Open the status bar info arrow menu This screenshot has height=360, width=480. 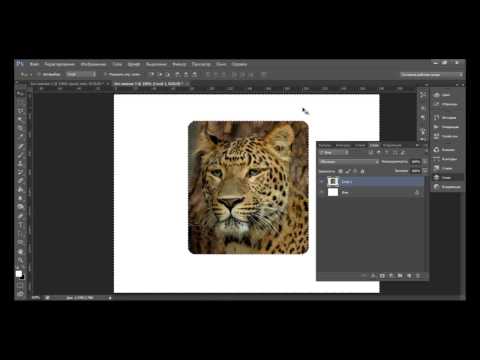[x=110, y=298]
